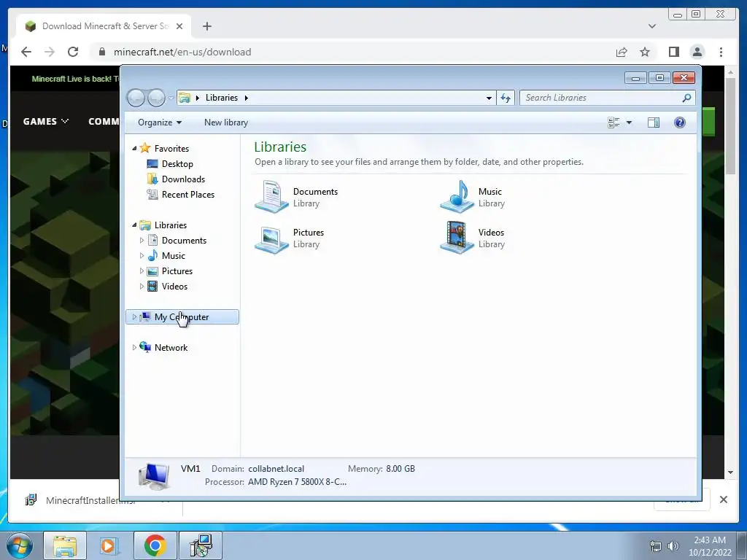The height and width of the screenshot is (560, 747).
Task: Open the Documents library icon
Action: [271, 196]
